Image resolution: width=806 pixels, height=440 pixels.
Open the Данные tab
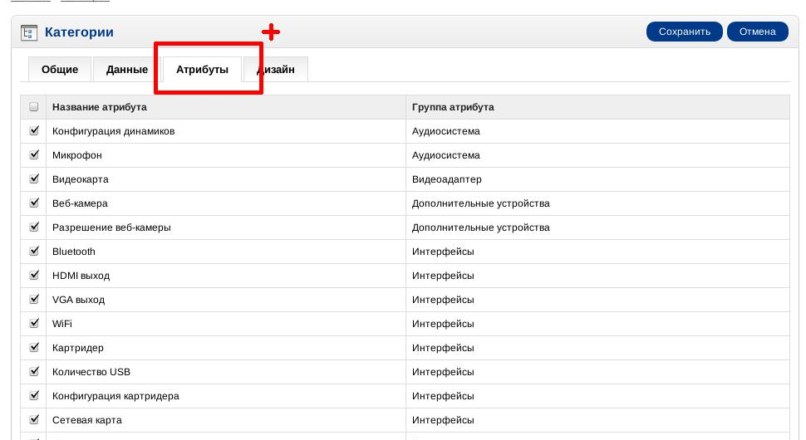click(127, 69)
